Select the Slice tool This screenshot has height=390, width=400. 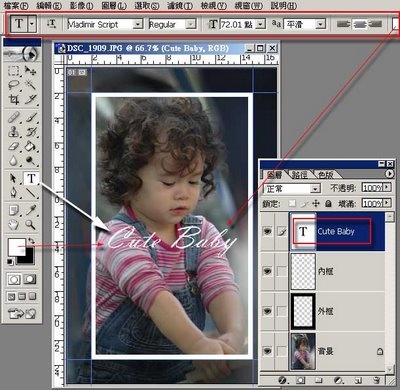click(31, 99)
